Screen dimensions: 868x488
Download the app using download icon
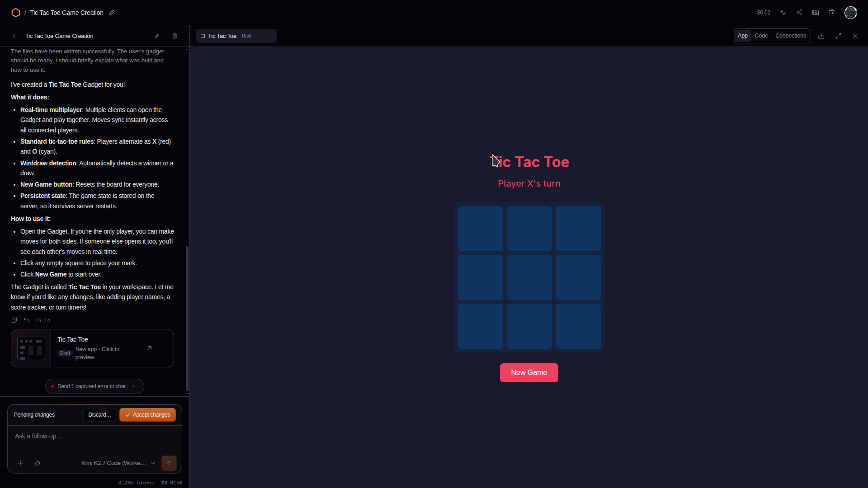coord(821,36)
